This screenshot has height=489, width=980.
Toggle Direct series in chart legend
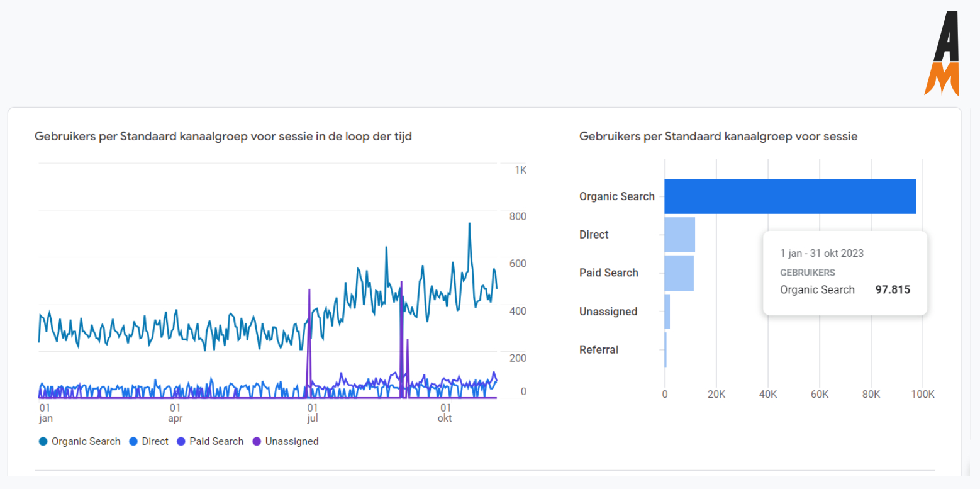coord(149,442)
